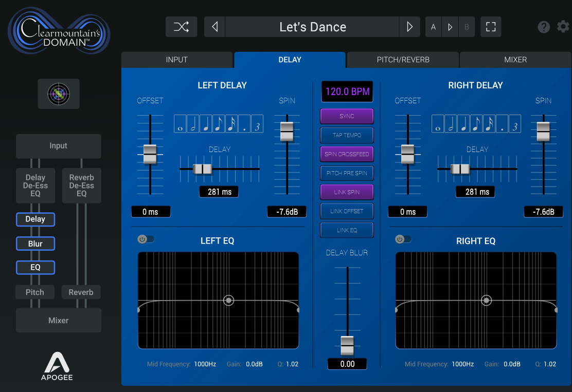Screen dimensions: 572x392
Task: Select Input block in signal flow
Action: pyautogui.click(x=58, y=146)
